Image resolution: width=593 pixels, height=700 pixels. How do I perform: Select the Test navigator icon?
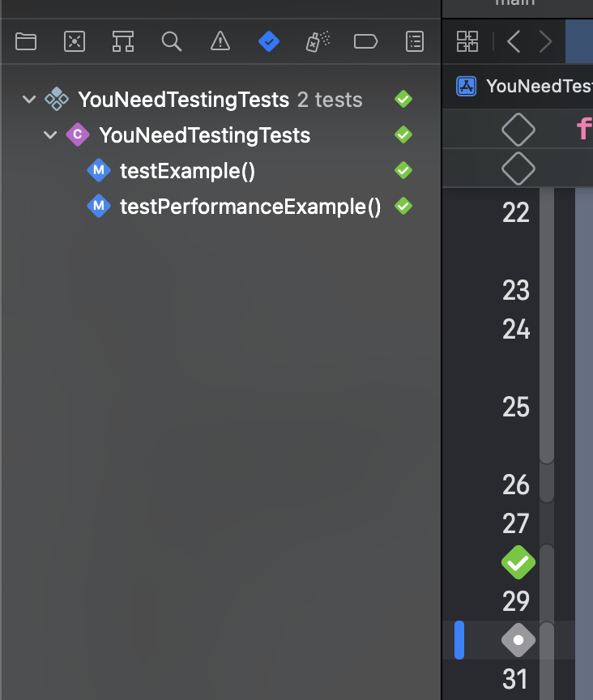pyautogui.click(x=269, y=41)
